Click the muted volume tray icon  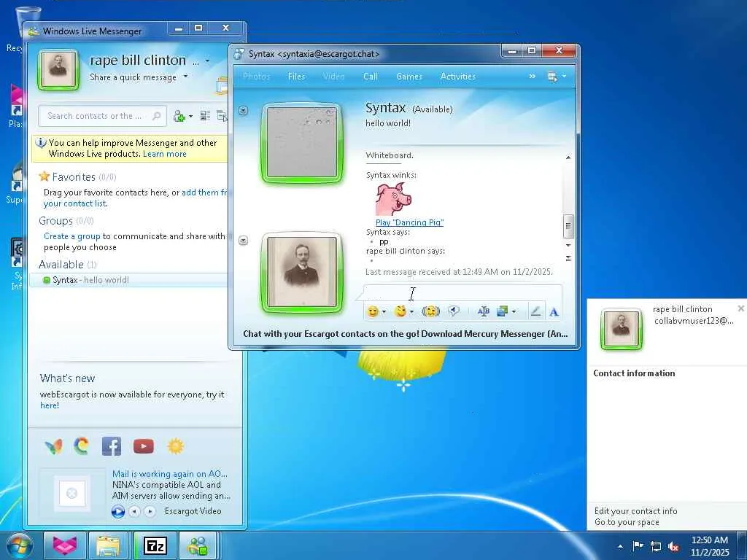(673, 547)
